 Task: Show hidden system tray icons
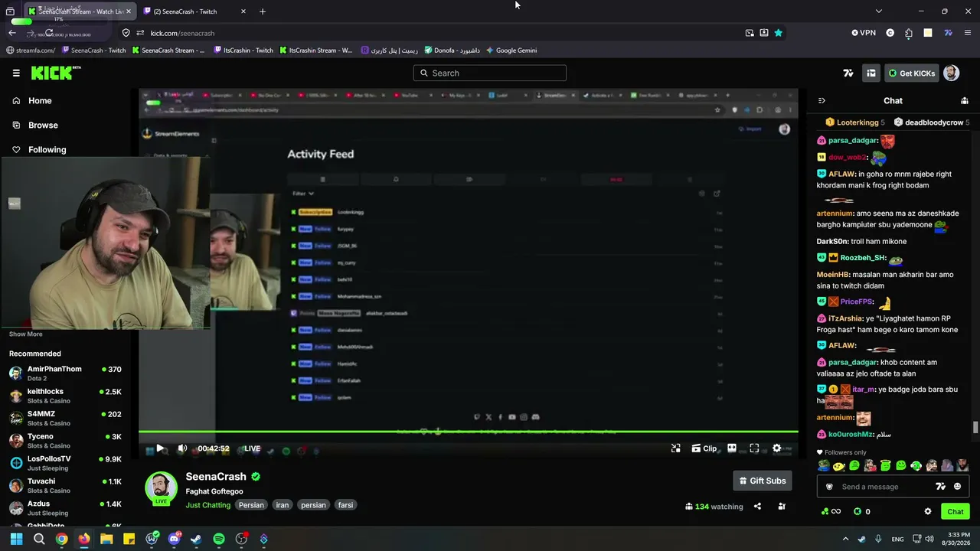point(845,539)
